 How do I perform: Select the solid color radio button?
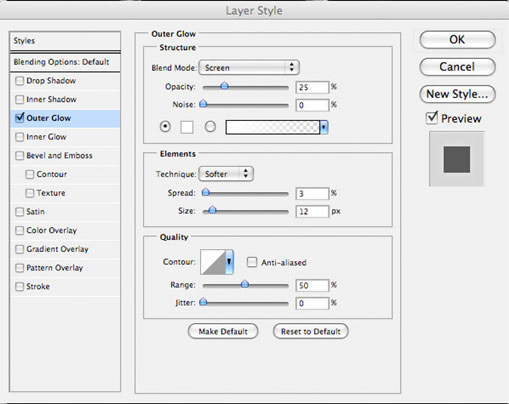165,127
